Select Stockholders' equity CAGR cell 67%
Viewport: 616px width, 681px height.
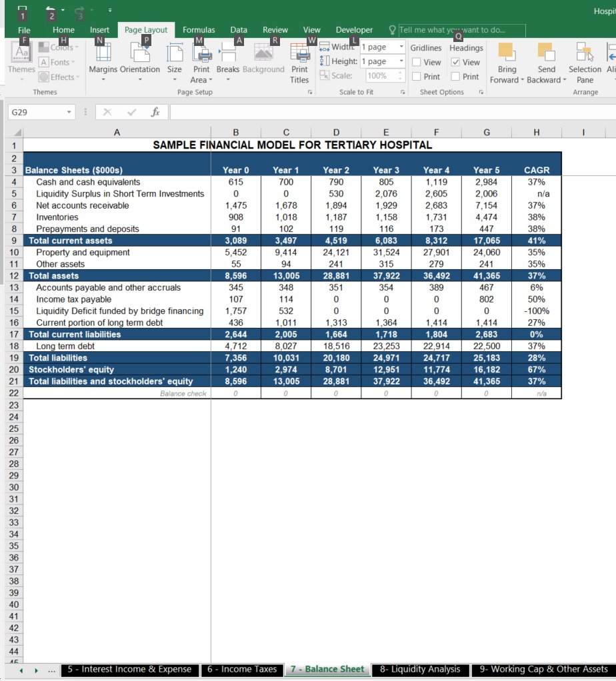click(x=537, y=370)
